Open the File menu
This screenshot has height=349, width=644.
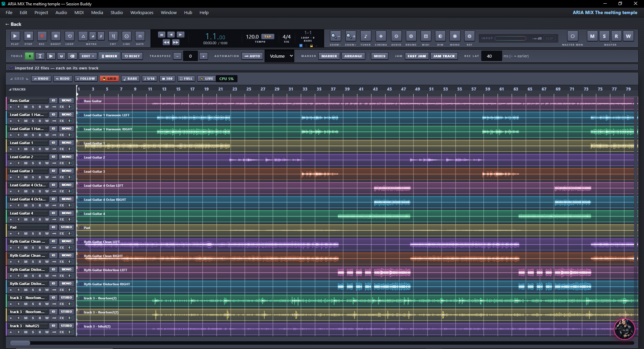click(9, 12)
